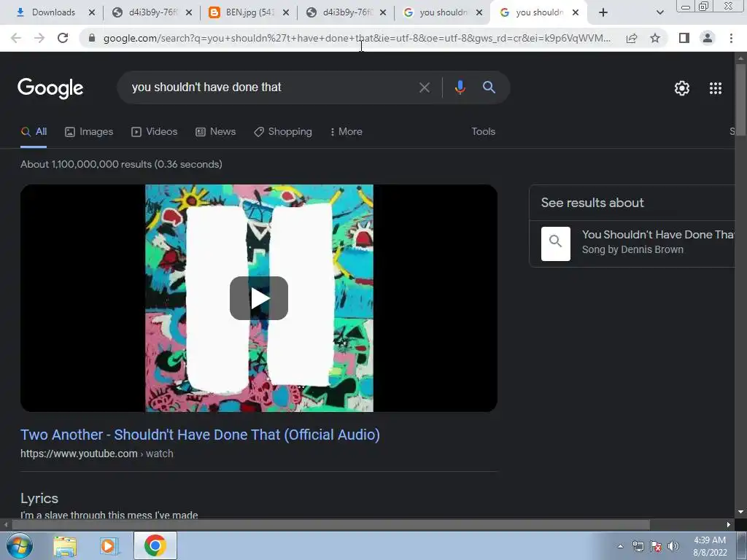The image size is (747, 560).
Task: Open Chrome three-dot menu
Action: [x=731, y=38]
